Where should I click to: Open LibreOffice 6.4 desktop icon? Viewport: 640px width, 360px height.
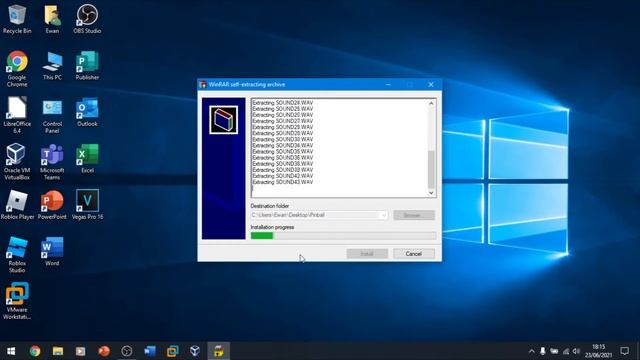click(17, 115)
